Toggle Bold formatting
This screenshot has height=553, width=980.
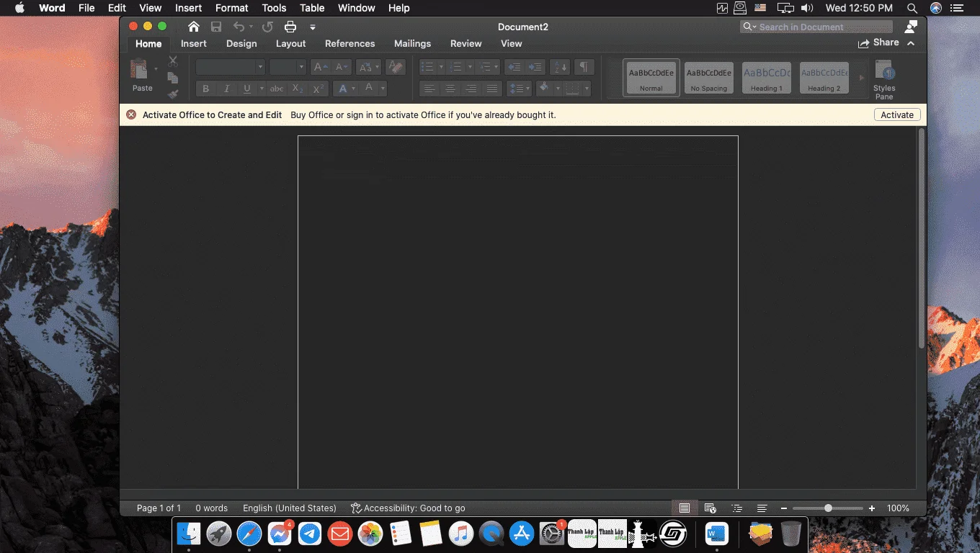click(x=206, y=89)
